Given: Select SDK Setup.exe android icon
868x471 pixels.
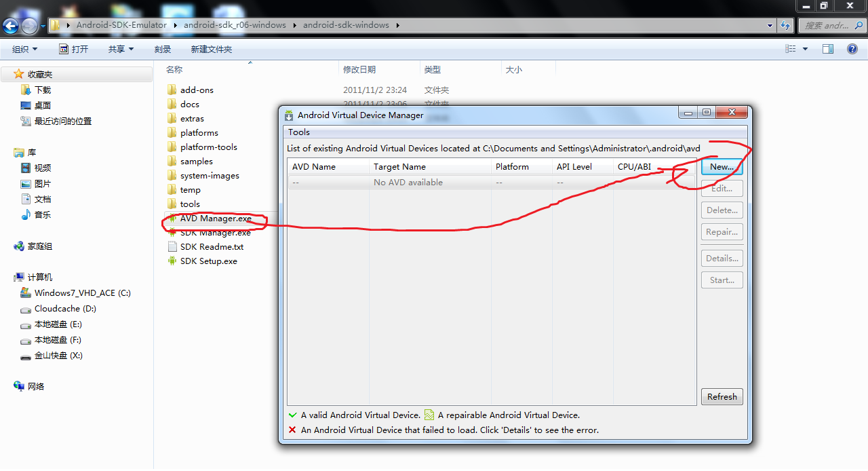Looking at the screenshot, I should click(x=172, y=261).
